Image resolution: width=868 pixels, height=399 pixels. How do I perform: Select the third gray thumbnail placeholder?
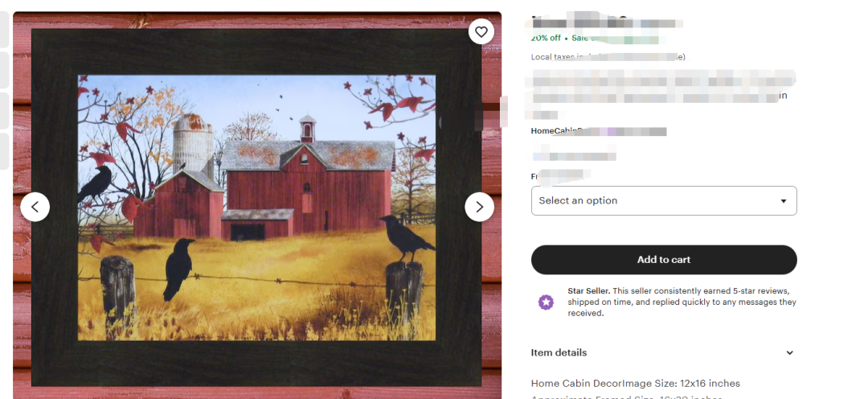pos(5,110)
